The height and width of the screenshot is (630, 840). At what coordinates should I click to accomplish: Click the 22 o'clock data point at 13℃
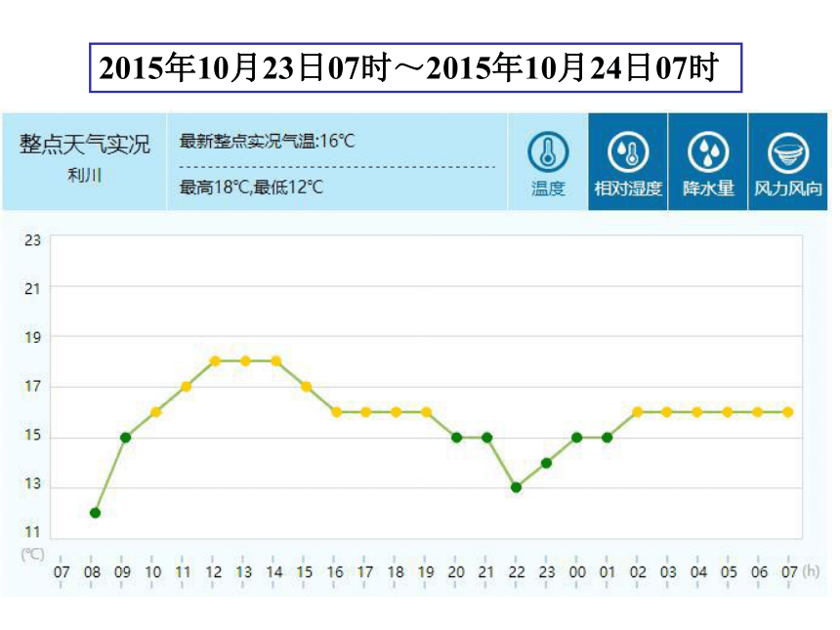[x=516, y=487]
